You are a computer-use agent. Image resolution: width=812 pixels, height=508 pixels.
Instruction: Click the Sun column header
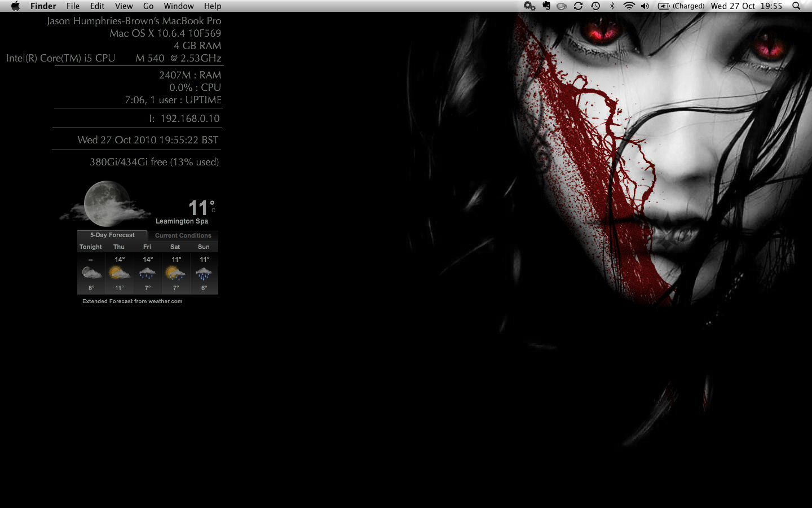click(x=204, y=247)
